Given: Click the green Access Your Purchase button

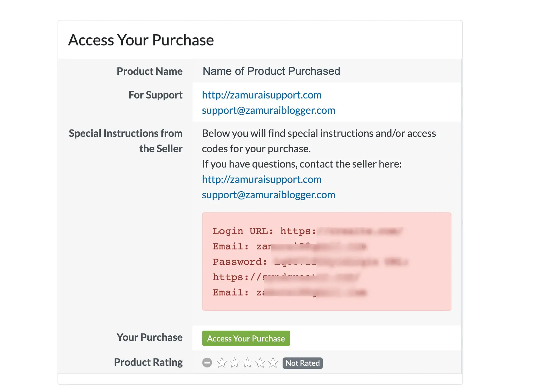Looking at the screenshot, I should pyautogui.click(x=246, y=338).
